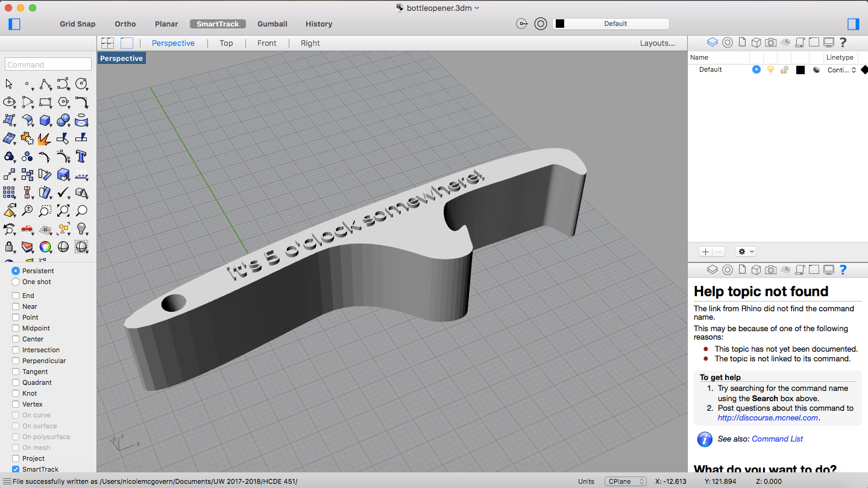Select the Ellipse tool
This screenshot has width=868, height=488.
[8, 102]
